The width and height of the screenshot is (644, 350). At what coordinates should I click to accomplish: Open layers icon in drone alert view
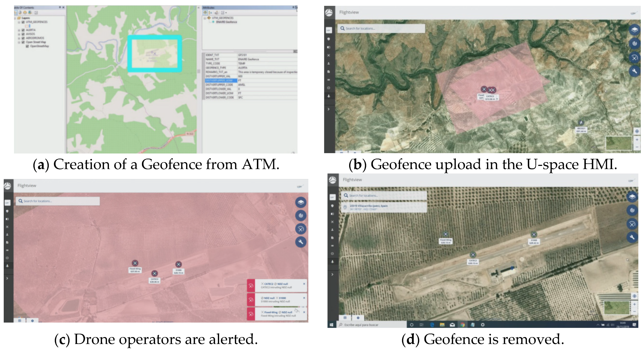coord(301,202)
